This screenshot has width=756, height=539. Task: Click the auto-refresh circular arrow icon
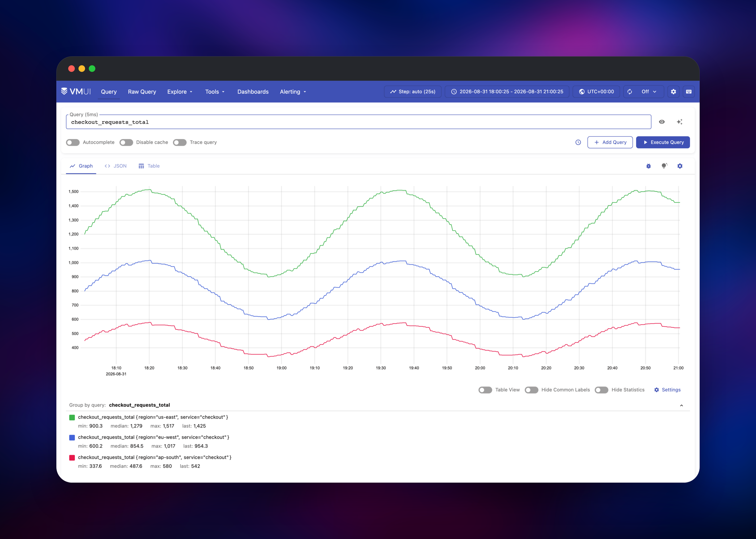click(630, 92)
